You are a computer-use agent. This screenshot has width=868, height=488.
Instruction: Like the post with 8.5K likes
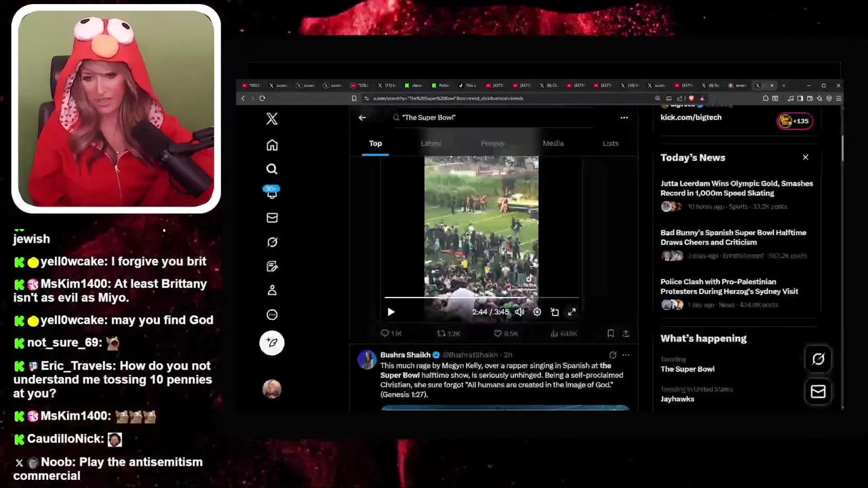pos(506,333)
